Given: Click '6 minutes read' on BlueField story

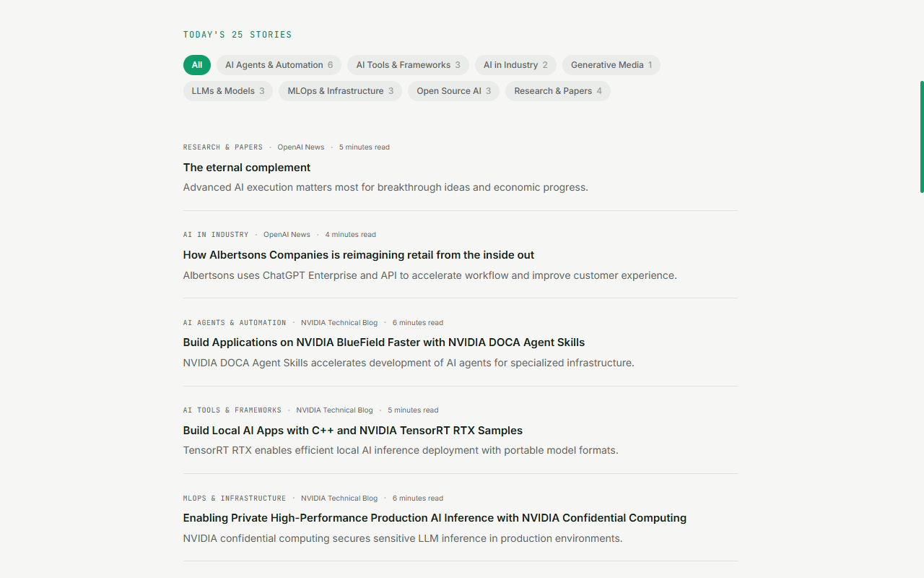Looking at the screenshot, I should click(418, 323).
